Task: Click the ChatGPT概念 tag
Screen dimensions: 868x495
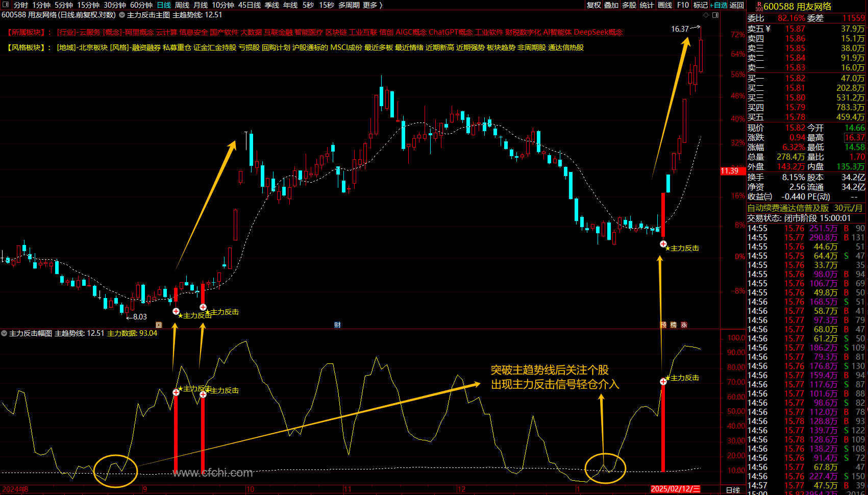Action: tap(451, 32)
